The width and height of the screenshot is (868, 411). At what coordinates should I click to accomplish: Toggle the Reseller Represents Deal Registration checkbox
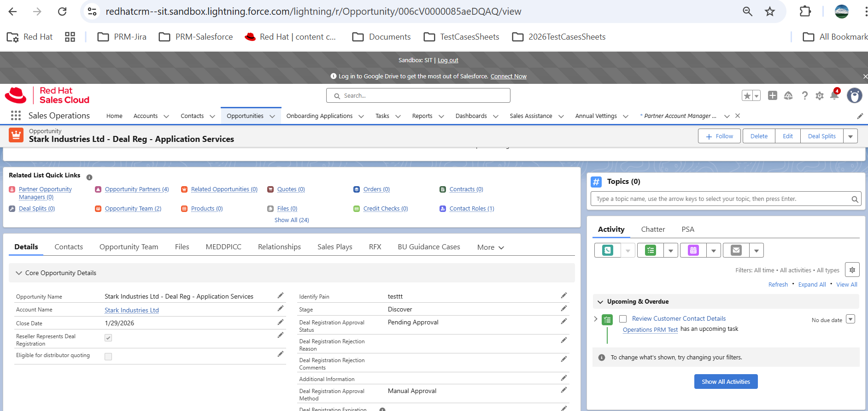pos(108,338)
